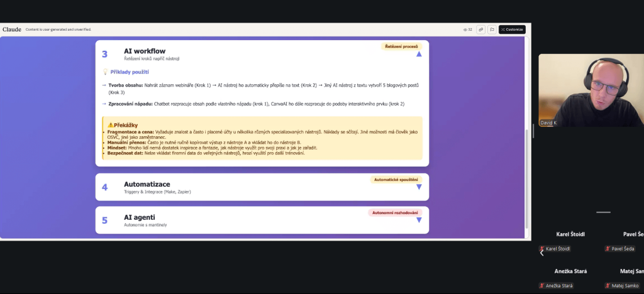Click the bold Zpracování nápadu: label
This screenshot has width=644, height=294.
pyautogui.click(x=131, y=104)
